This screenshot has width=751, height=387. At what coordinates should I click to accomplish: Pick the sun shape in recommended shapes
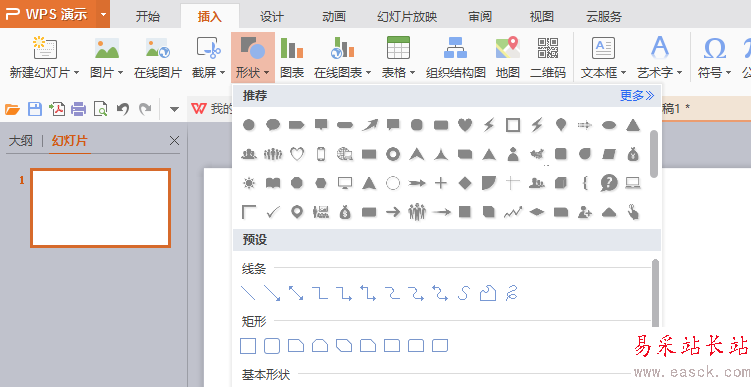(249, 183)
